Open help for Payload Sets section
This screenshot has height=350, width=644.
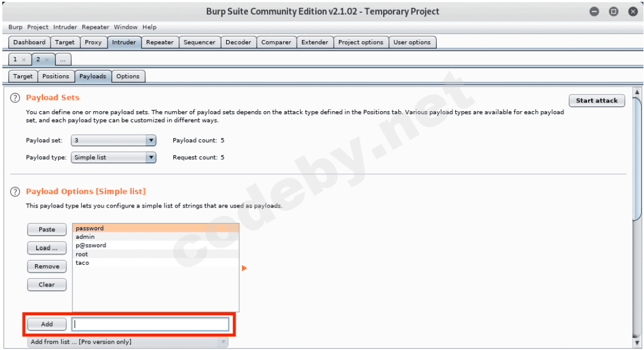(15, 98)
